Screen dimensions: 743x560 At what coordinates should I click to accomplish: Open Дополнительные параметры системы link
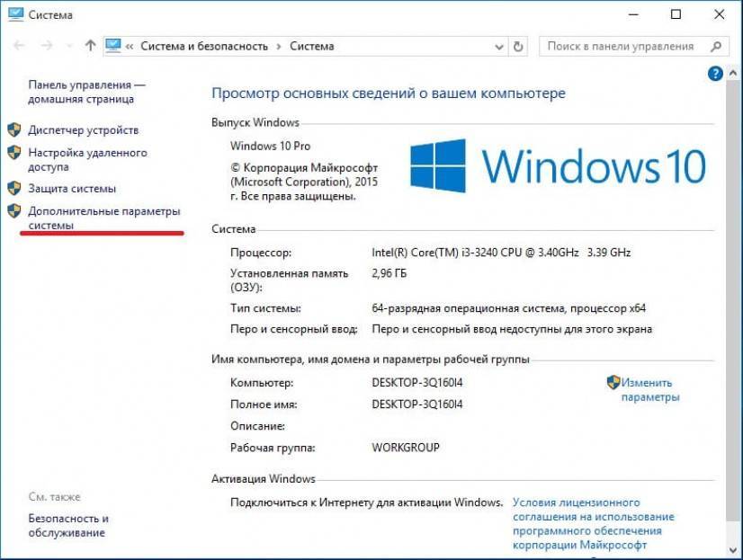[104, 218]
